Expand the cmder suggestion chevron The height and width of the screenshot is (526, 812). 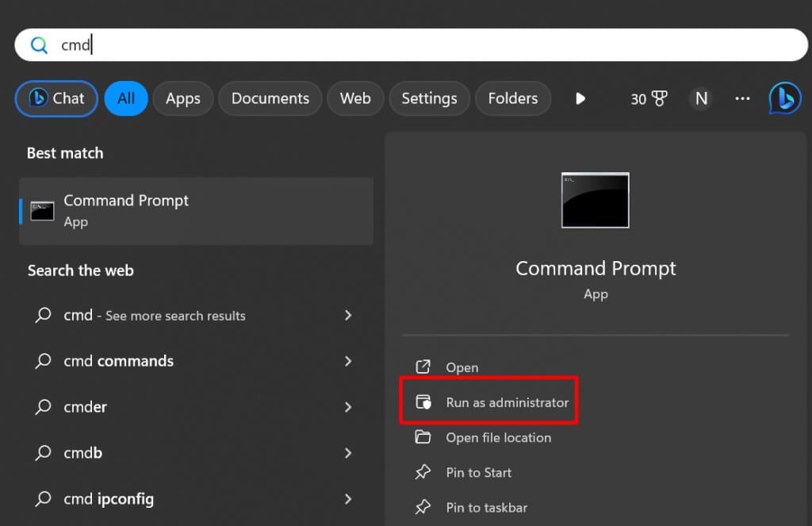pyautogui.click(x=347, y=407)
